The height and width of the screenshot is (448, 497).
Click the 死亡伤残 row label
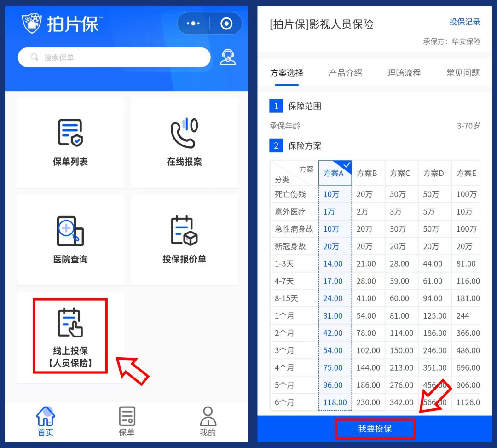(290, 194)
